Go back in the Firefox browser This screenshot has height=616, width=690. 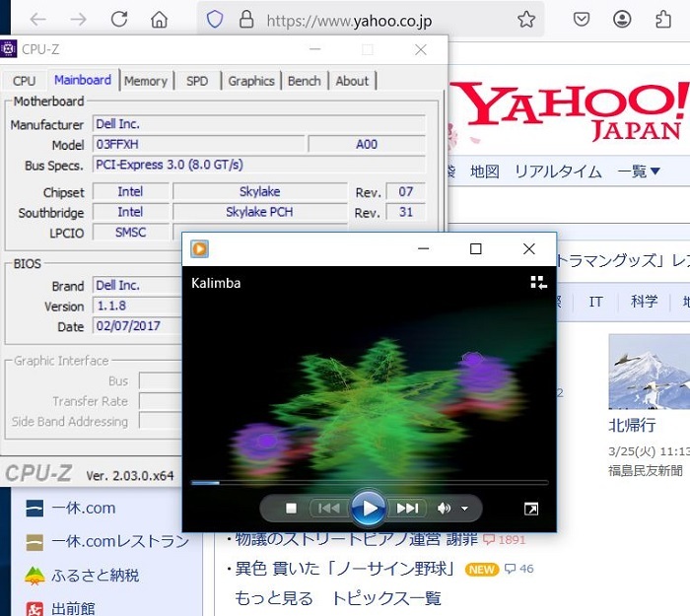click(38, 20)
